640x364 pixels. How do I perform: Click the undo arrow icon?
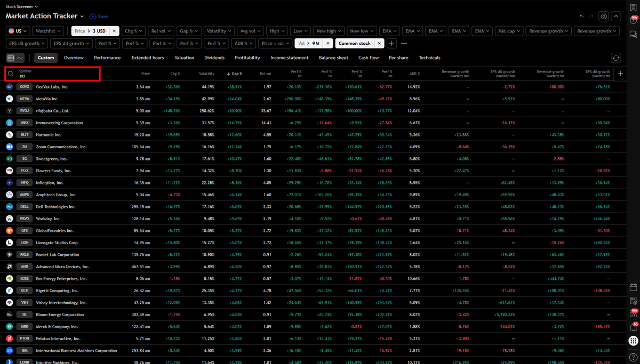(581, 17)
